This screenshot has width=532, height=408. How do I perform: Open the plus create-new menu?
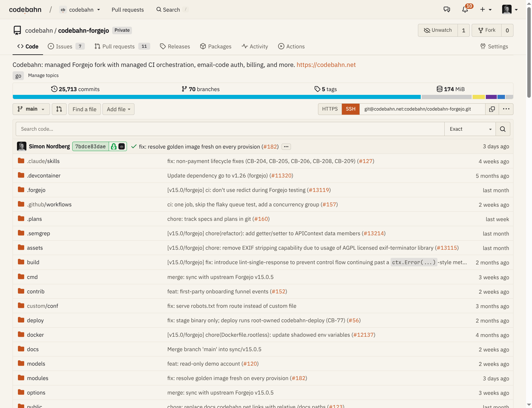click(x=485, y=9)
